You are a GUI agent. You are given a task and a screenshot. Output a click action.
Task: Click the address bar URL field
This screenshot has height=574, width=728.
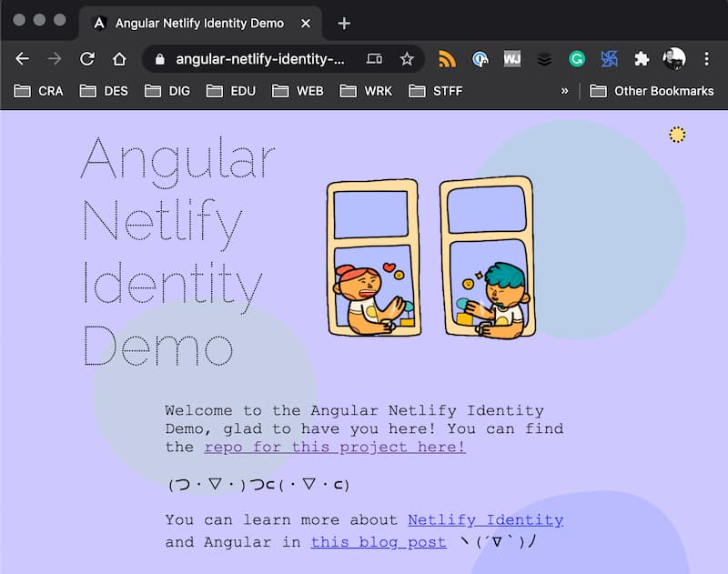pyautogui.click(x=259, y=59)
